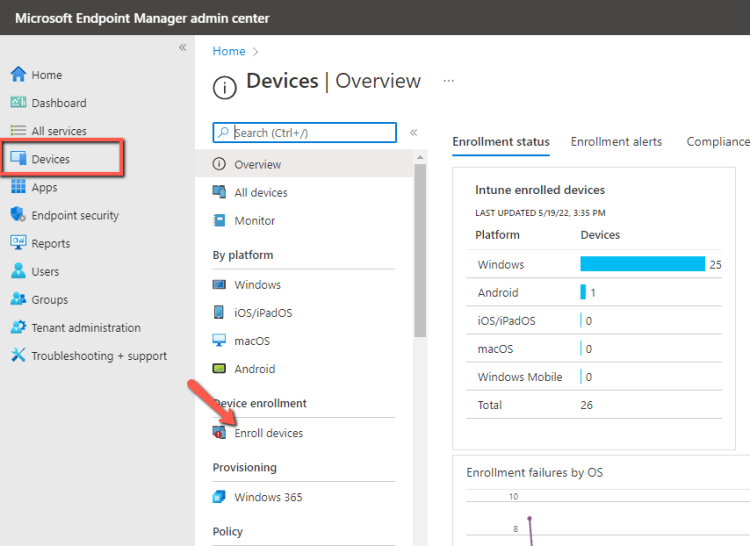Click the Devices column header in table

600,235
